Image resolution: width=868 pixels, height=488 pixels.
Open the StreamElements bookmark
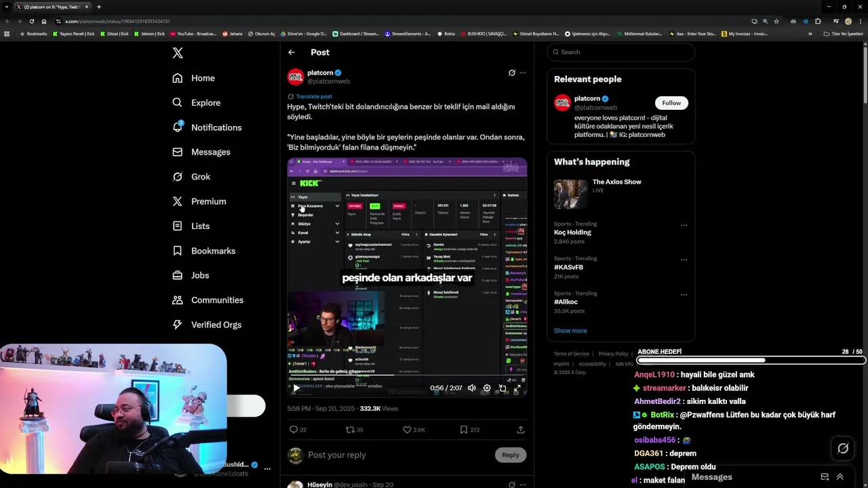pyautogui.click(x=408, y=33)
